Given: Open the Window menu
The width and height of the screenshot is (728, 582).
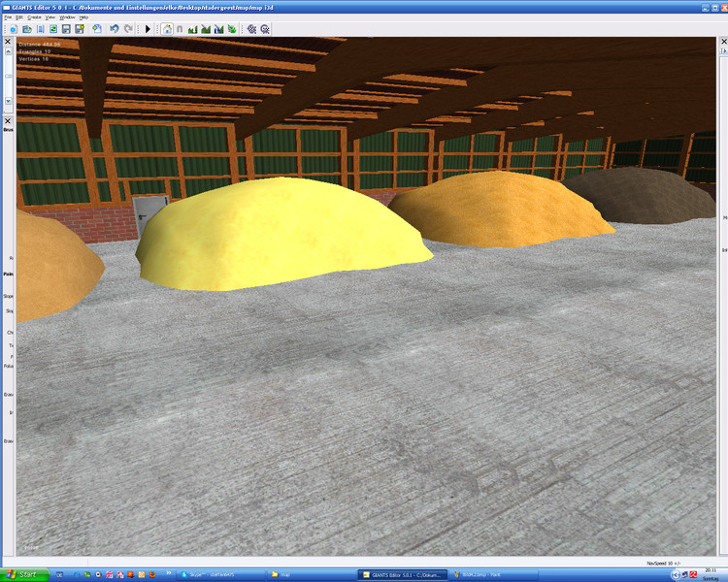Looking at the screenshot, I should coord(67,17).
